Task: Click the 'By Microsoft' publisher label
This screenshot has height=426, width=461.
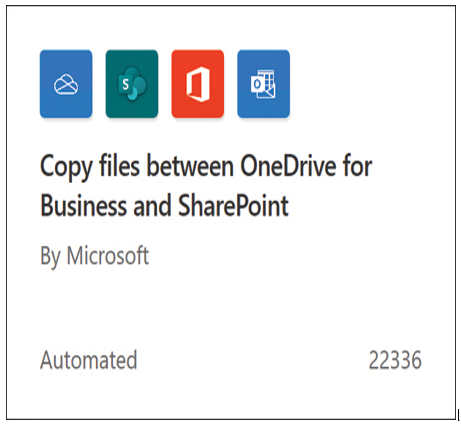Action: click(x=94, y=256)
